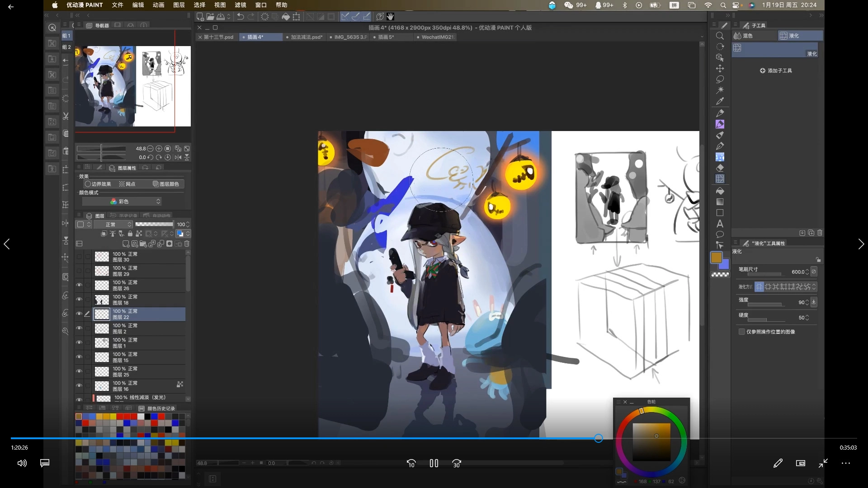
Task: Select the Auto select magic wand tool
Action: (720, 90)
